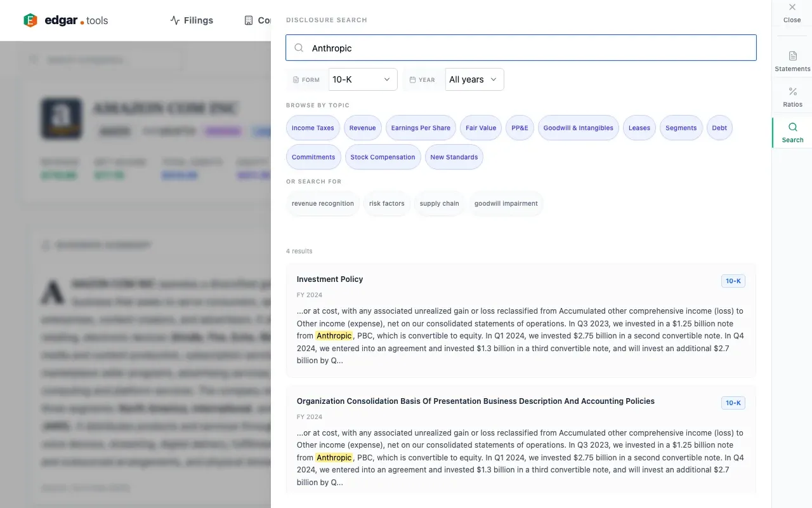Screen dimensions: 812x508
Task: Search for revenue recognition suggestion
Action: [x=322, y=204]
